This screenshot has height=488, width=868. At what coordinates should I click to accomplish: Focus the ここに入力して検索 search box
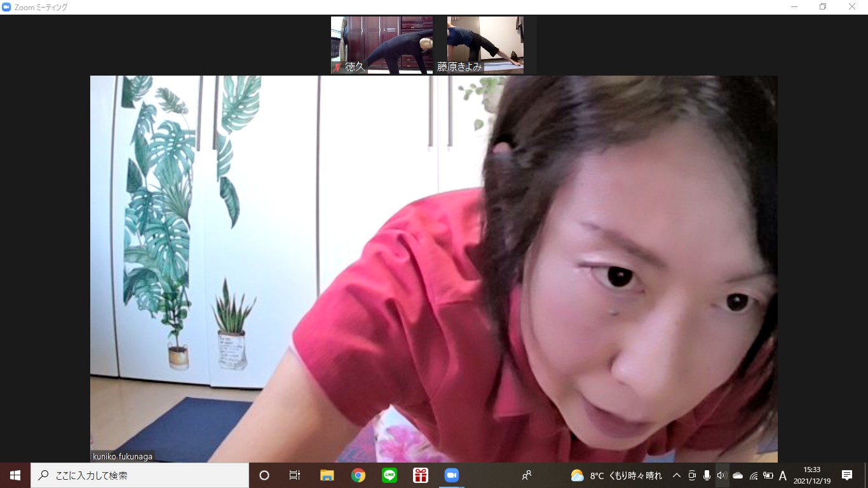140,475
